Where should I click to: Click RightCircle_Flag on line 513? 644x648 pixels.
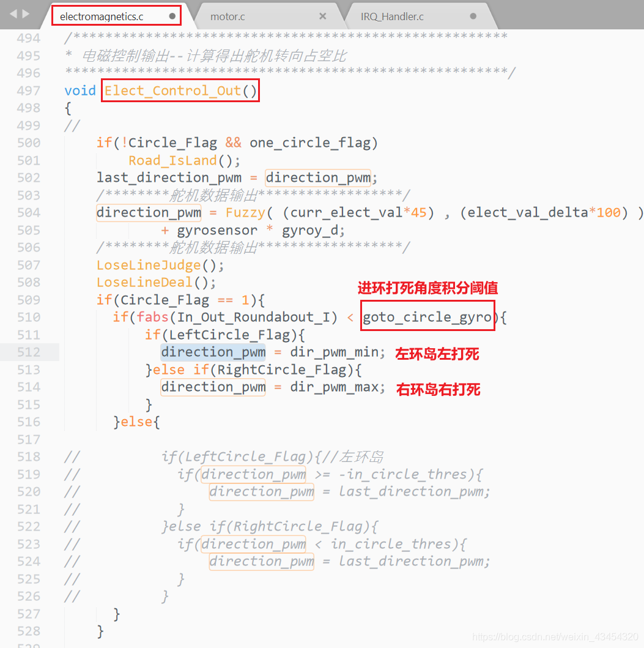pyautogui.click(x=282, y=370)
